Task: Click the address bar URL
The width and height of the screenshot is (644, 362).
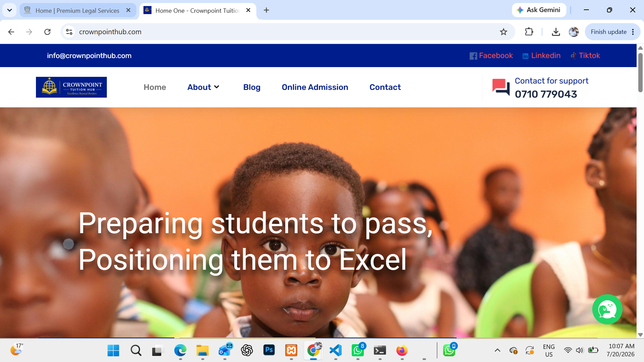Action: point(110,32)
